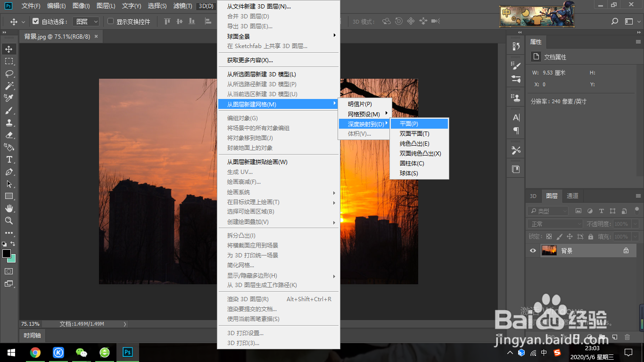Choose 圆柱体(C) menu item
The image size is (644, 362).
(x=419, y=164)
